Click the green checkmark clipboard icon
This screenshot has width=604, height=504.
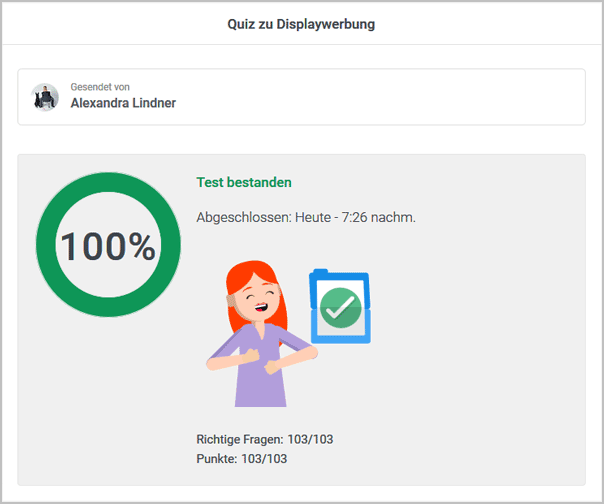click(x=340, y=306)
